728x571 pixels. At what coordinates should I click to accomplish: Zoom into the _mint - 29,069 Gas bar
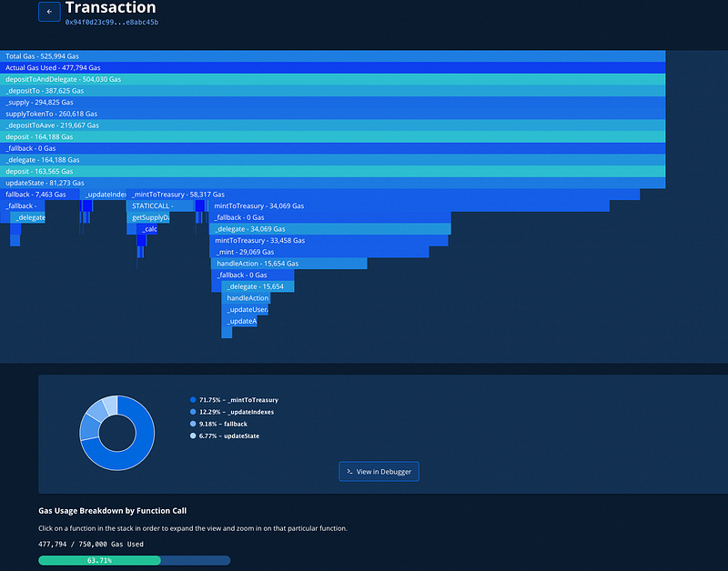tap(319, 252)
